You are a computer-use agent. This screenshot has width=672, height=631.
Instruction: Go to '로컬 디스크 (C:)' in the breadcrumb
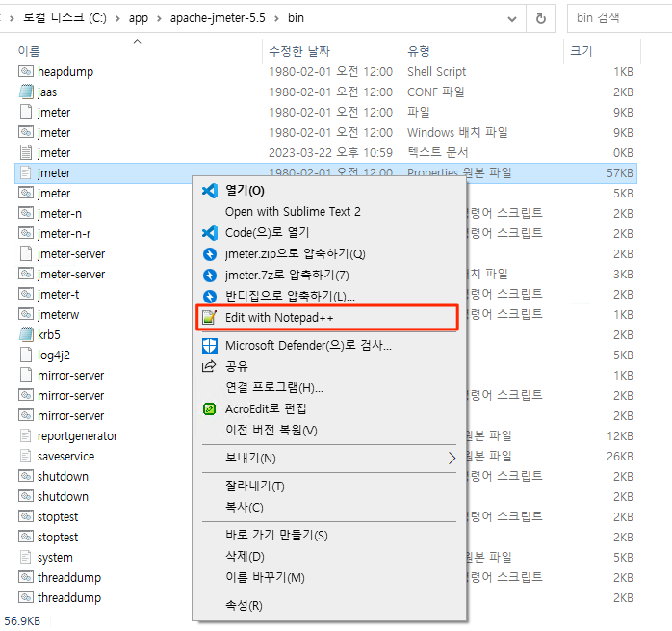pyautogui.click(x=65, y=18)
